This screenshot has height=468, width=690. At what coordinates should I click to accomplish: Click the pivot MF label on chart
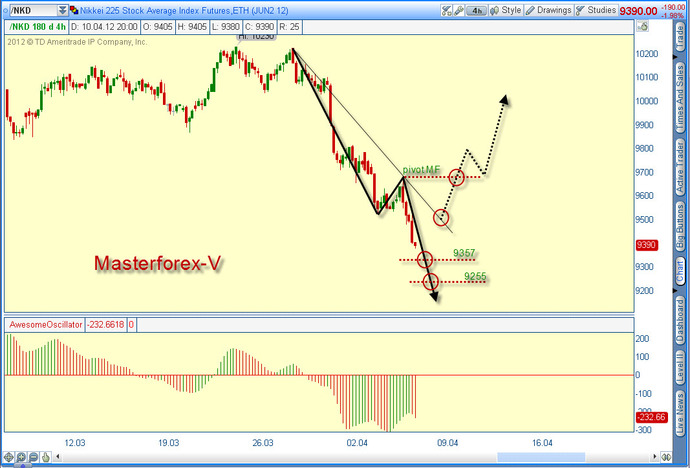[421, 170]
